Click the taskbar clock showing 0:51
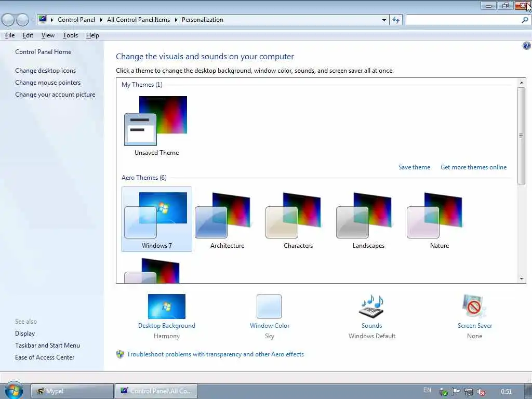This screenshot has height=399, width=532. [506, 392]
